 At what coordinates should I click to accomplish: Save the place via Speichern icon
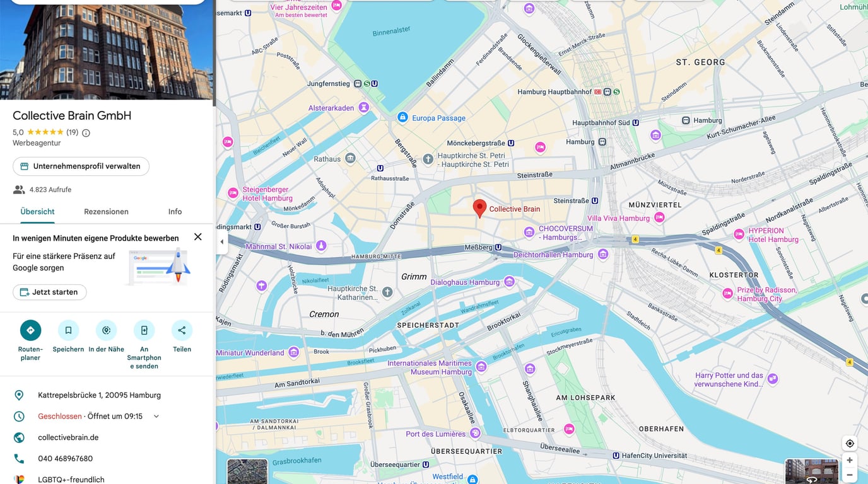click(x=68, y=330)
